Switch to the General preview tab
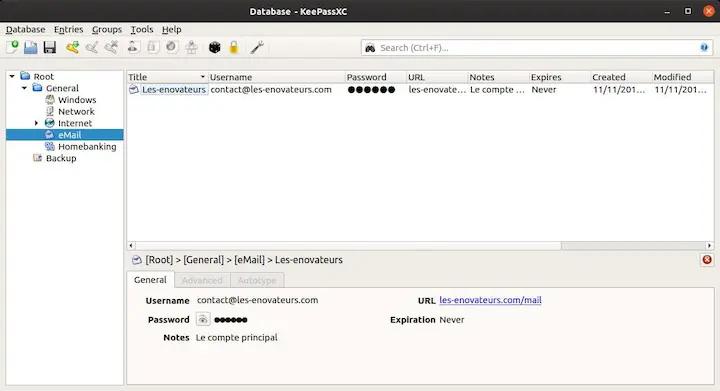 150,280
